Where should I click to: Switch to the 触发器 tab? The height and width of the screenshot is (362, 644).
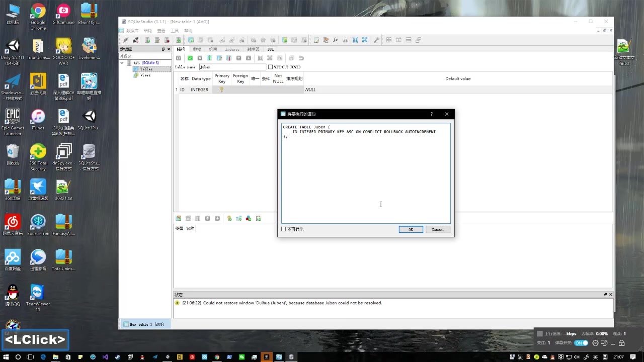point(253,49)
